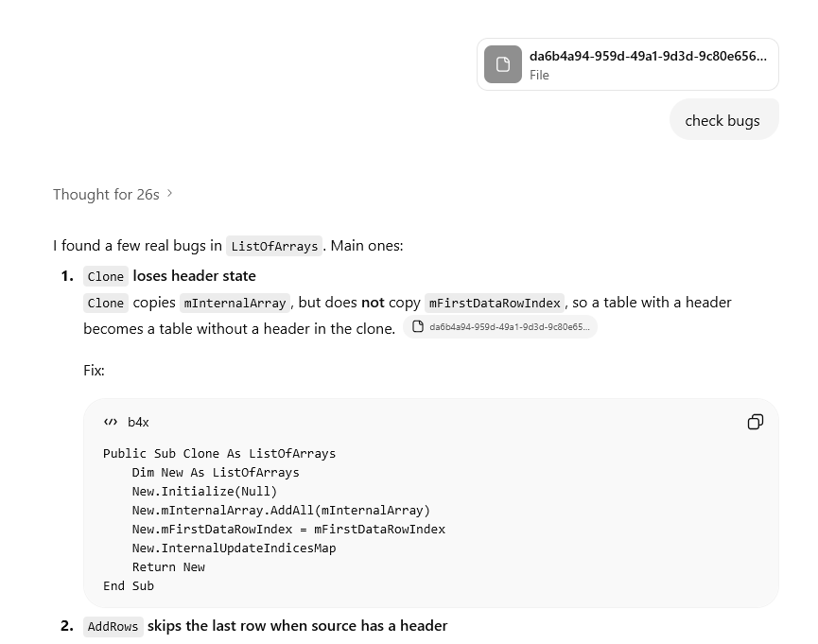818x644 pixels.
Task: Click the 'check bugs' user message bubble
Action: click(722, 120)
